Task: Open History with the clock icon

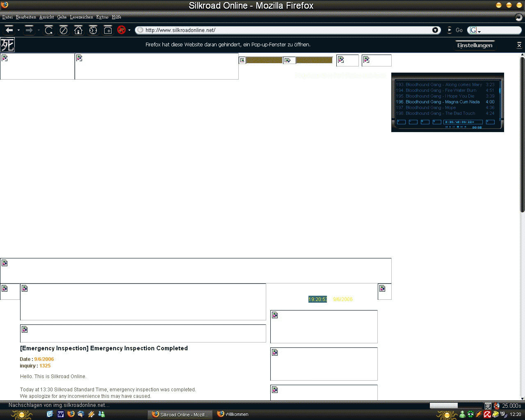Action: (93, 30)
